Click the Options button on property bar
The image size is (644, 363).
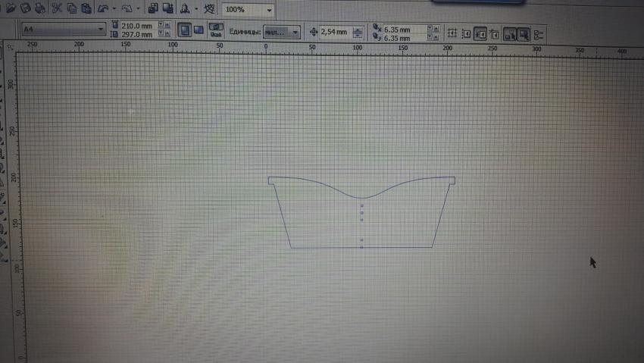tap(539, 34)
